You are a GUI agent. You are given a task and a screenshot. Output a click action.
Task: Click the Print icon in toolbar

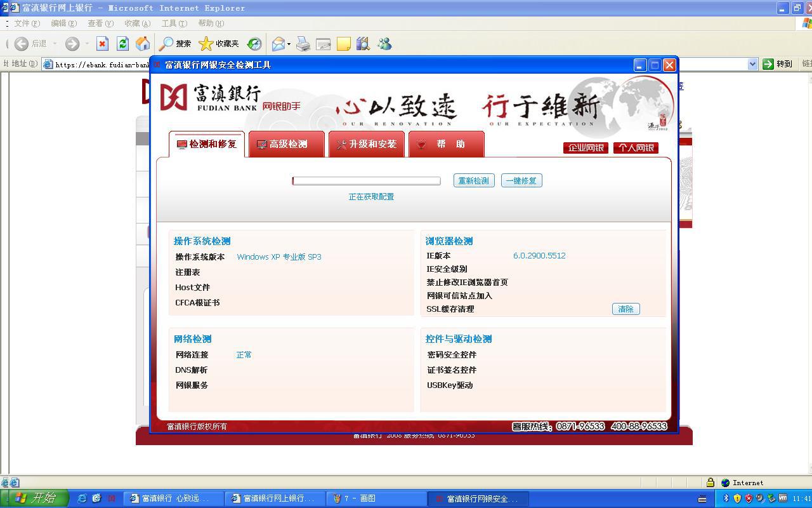(x=303, y=44)
